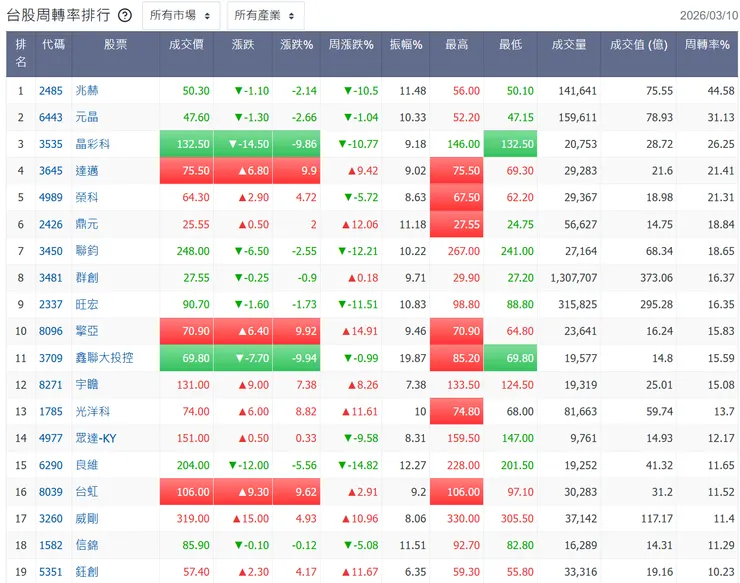Open stock code 4977 link
Image resolution: width=740 pixels, height=583 pixels.
[50, 438]
